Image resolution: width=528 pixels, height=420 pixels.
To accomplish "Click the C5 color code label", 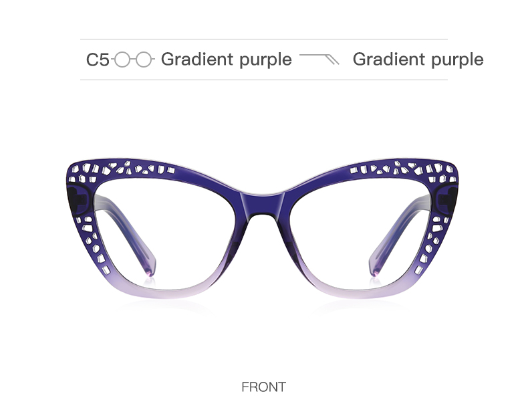I will [x=98, y=60].
